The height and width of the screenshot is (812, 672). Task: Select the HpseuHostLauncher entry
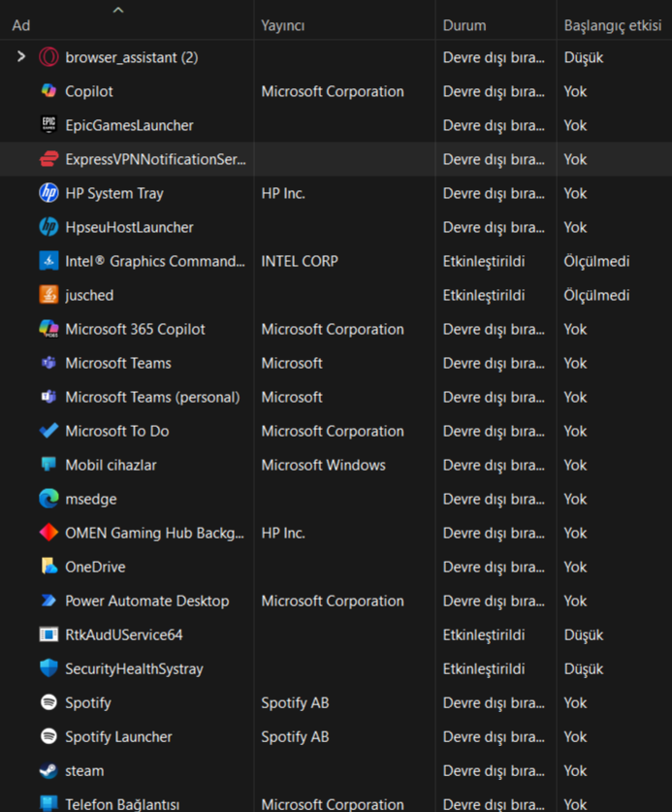coord(129,227)
